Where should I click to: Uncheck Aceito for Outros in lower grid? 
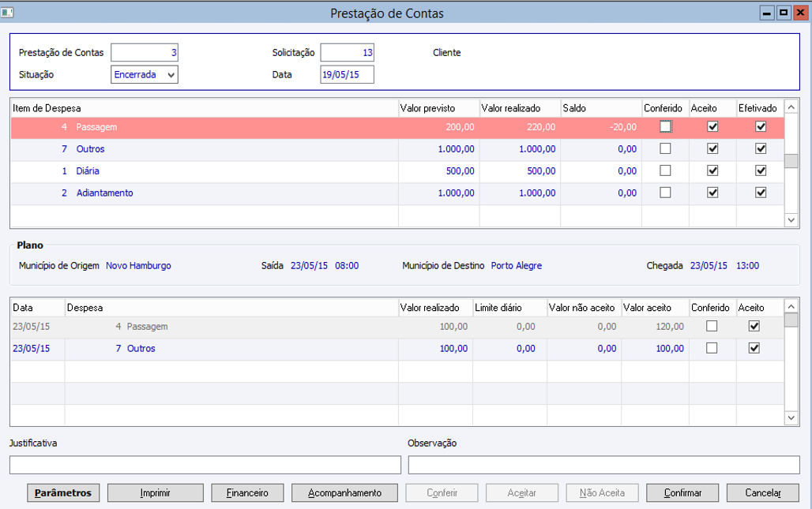click(x=754, y=348)
